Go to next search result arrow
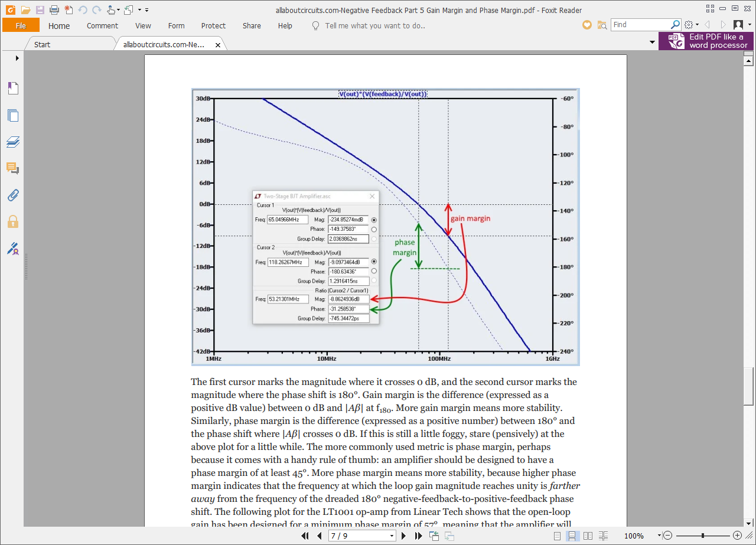Image resolution: width=756 pixels, height=545 pixels. [x=723, y=25]
